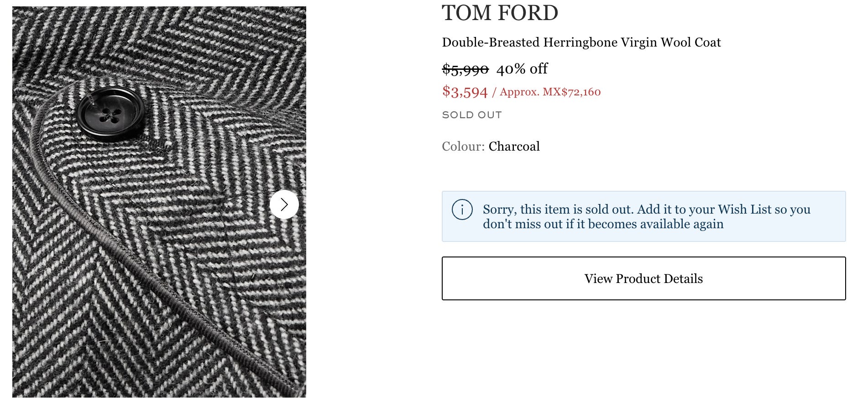Click the black coat button in the photo

[110, 114]
